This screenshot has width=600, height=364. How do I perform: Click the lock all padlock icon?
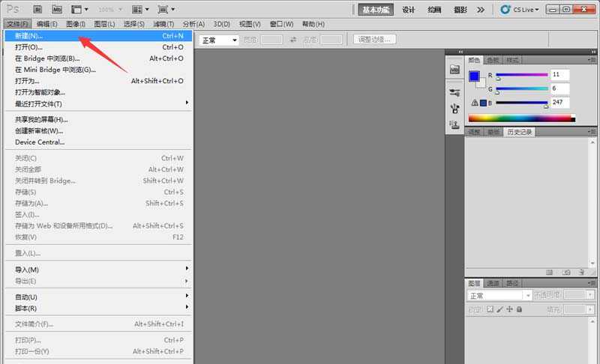tap(518, 309)
